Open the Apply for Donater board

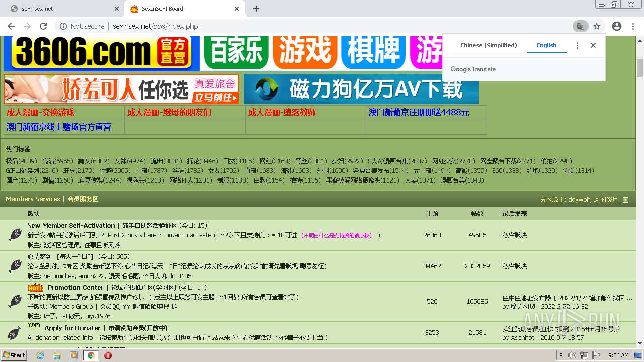click(x=106, y=328)
